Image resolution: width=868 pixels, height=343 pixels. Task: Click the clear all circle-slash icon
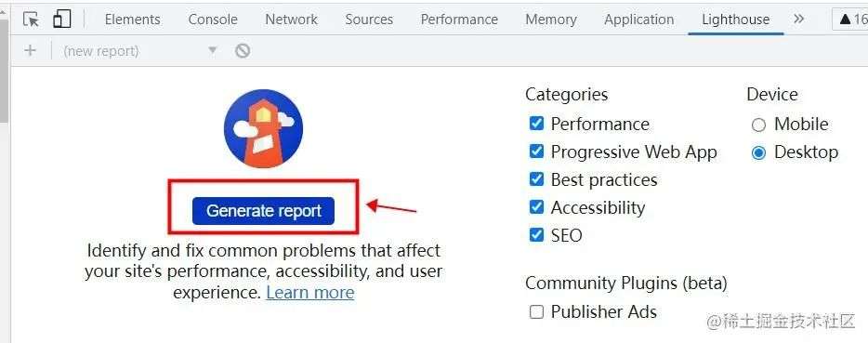pyautogui.click(x=243, y=51)
